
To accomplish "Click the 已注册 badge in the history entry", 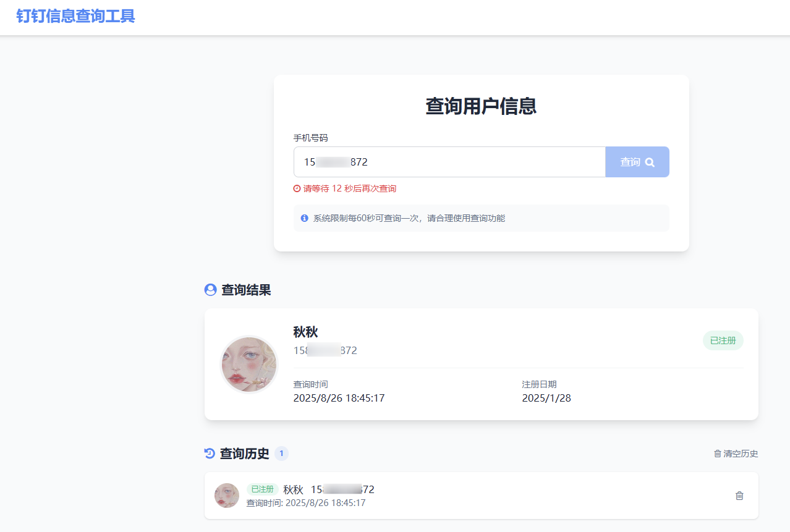I will coord(263,489).
